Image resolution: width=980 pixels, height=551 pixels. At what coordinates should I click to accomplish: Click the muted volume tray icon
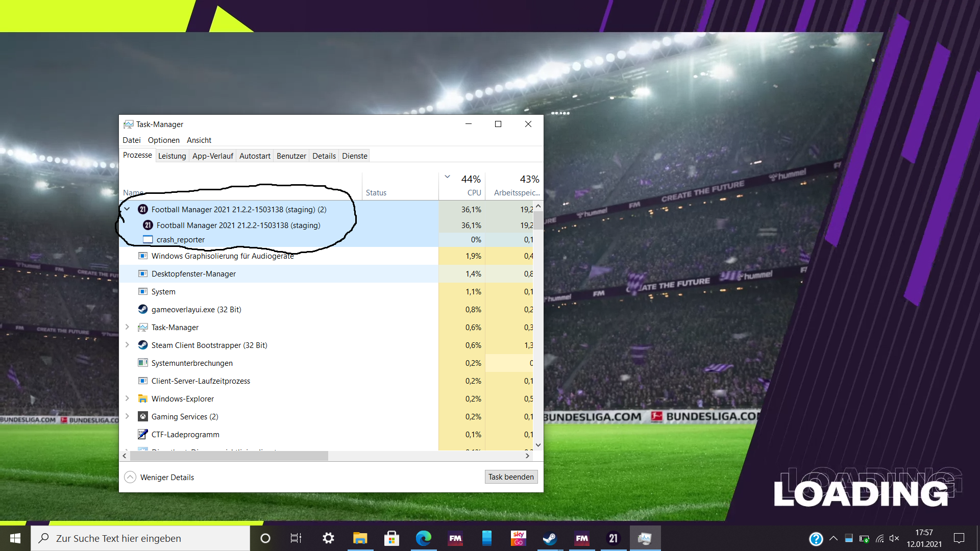[894, 538]
